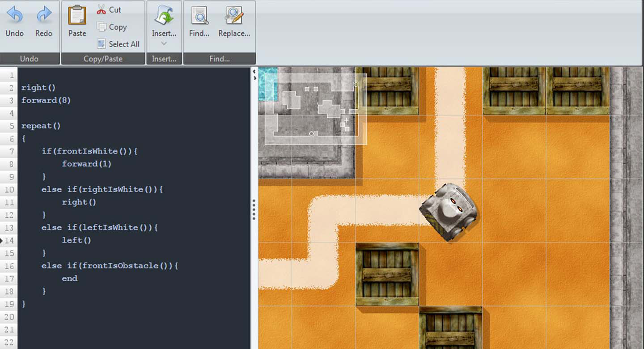
Task: Click the minimap overview on the map
Action: coord(315,109)
